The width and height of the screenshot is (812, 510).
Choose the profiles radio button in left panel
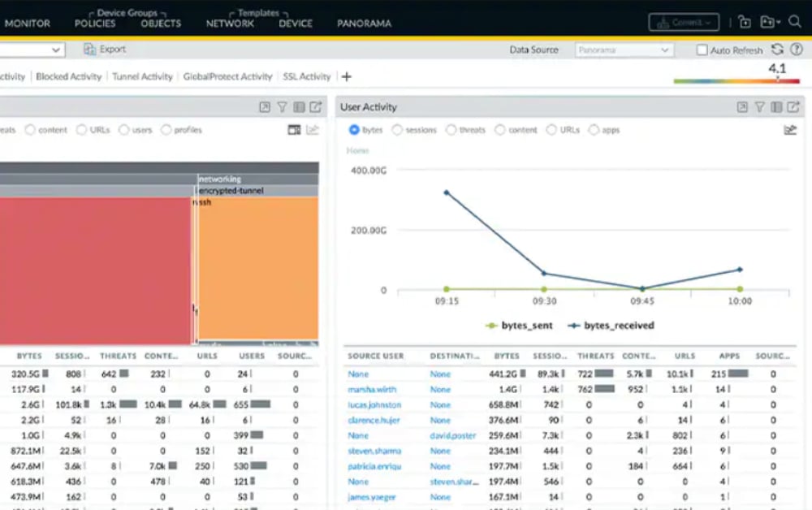[x=166, y=130]
